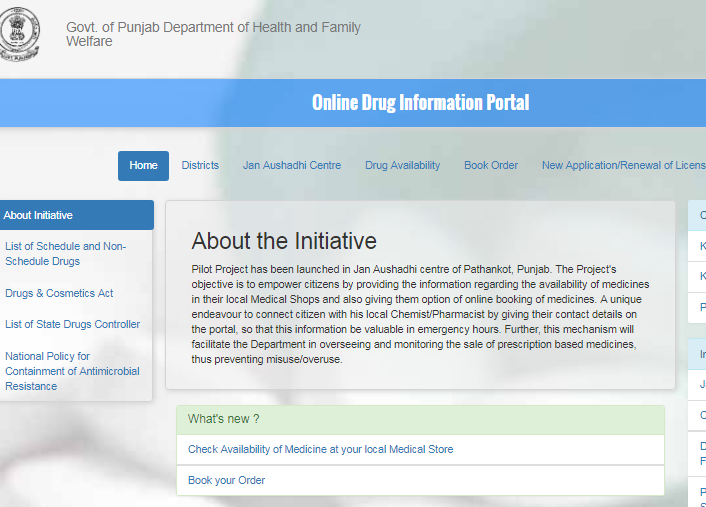Click Check Availability of Medicine at local Medical Store
706x507 pixels.
[x=321, y=449]
